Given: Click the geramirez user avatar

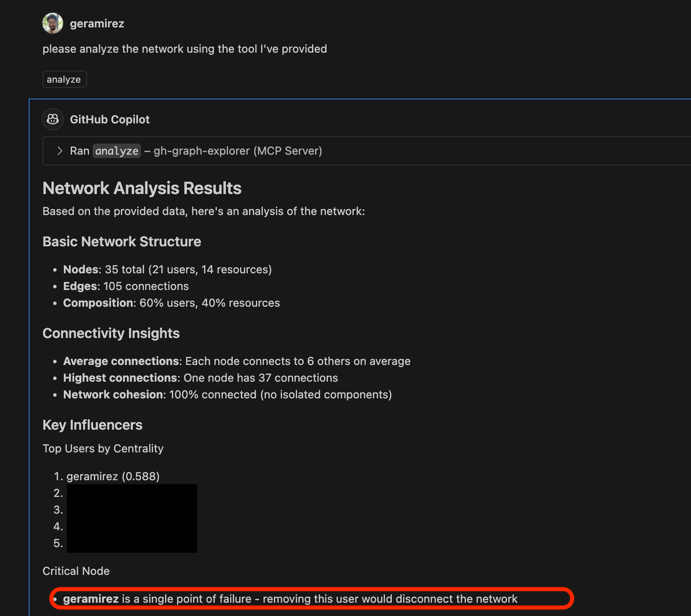Looking at the screenshot, I should pyautogui.click(x=53, y=23).
